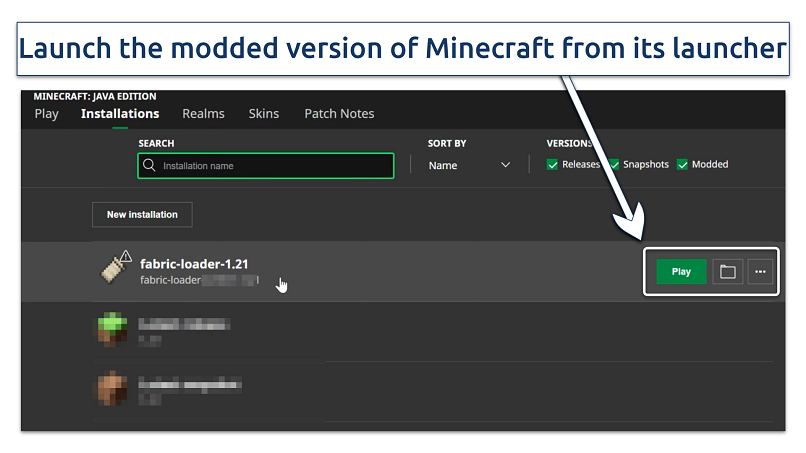This screenshot has height=453, width=806.
Task: Toggle the Releases checkbox
Action: tap(552, 165)
